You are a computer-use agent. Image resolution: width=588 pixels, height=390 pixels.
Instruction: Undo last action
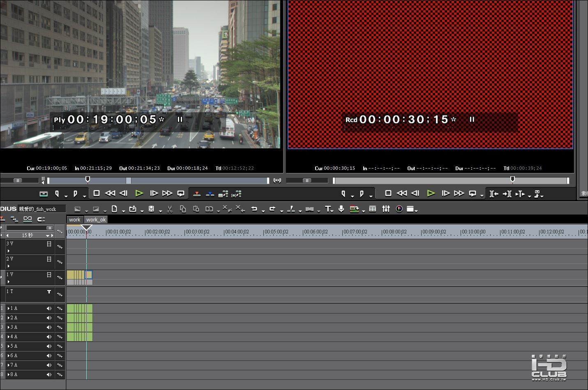(254, 209)
